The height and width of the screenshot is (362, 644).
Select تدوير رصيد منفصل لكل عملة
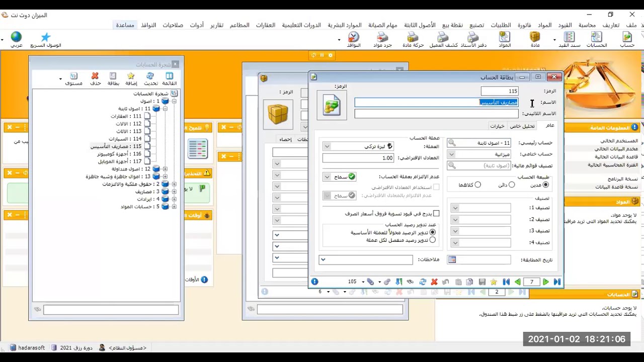coord(433,240)
